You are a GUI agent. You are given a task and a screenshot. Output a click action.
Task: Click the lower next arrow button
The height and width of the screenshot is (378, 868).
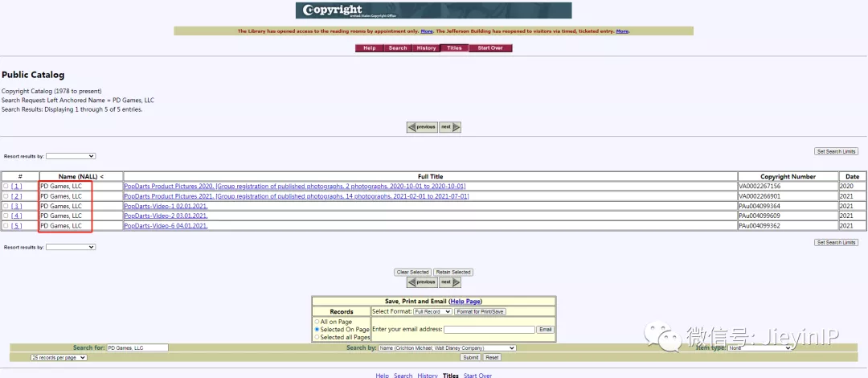450,282
